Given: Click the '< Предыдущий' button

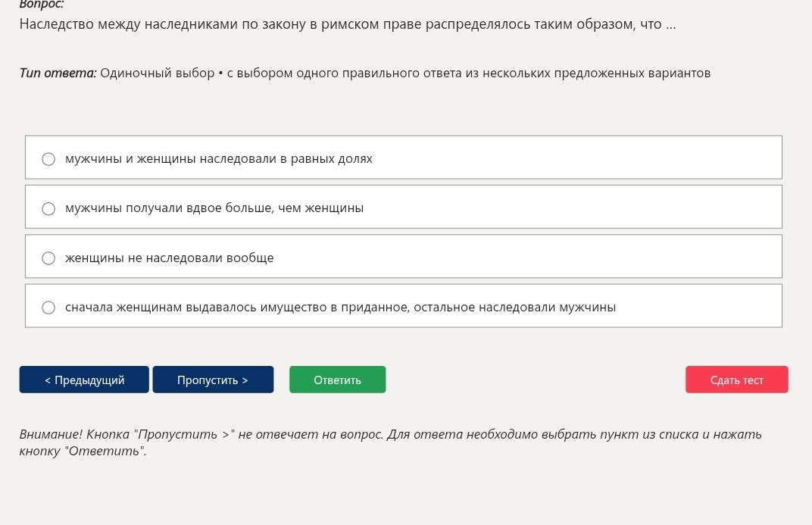Looking at the screenshot, I should 84,380.
